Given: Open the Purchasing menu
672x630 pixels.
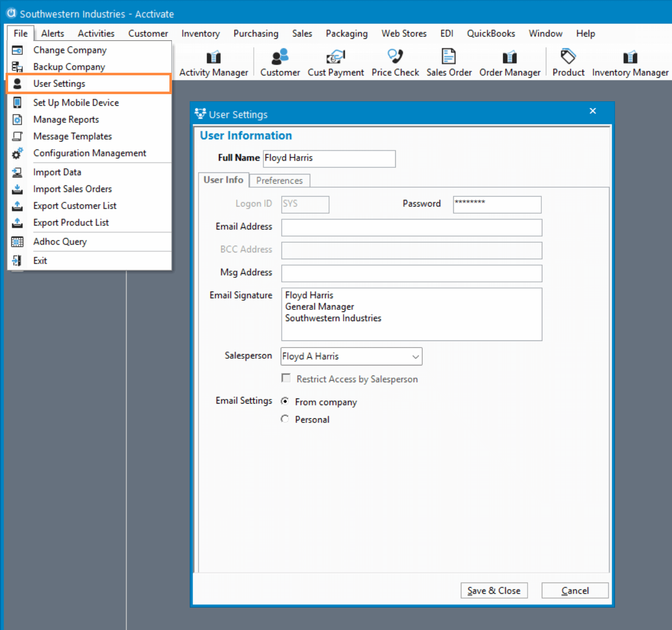Looking at the screenshot, I should pos(256,34).
